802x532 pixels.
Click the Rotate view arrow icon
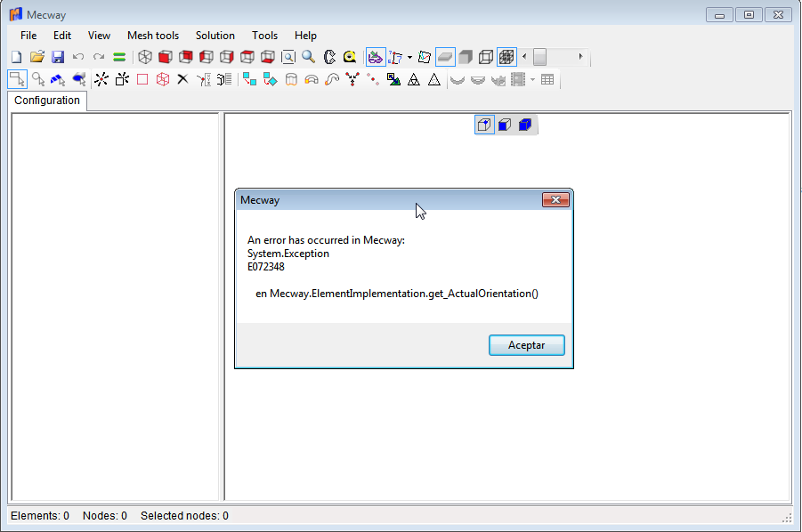pos(329,57)
